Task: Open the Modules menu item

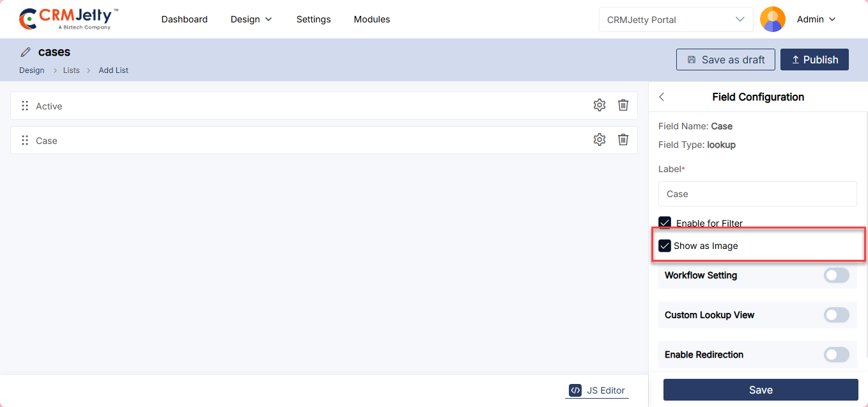Action: (371, 19)
